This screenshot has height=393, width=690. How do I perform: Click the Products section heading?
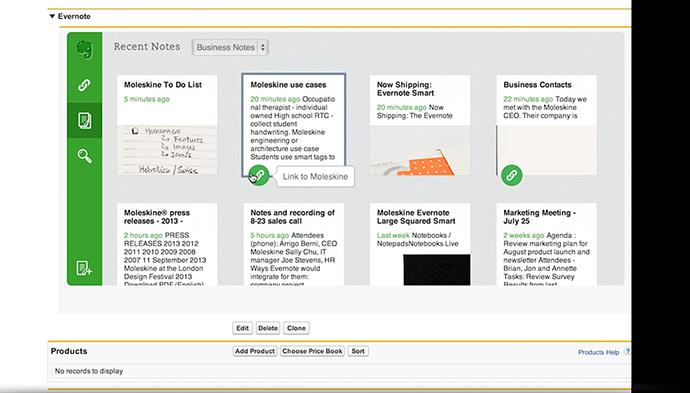click(x=69, y=351)
